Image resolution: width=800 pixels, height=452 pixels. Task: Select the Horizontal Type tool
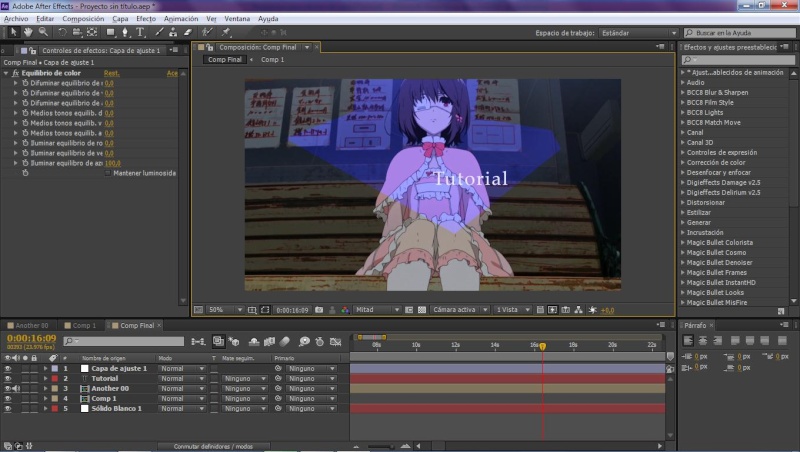tap(140, 32)
